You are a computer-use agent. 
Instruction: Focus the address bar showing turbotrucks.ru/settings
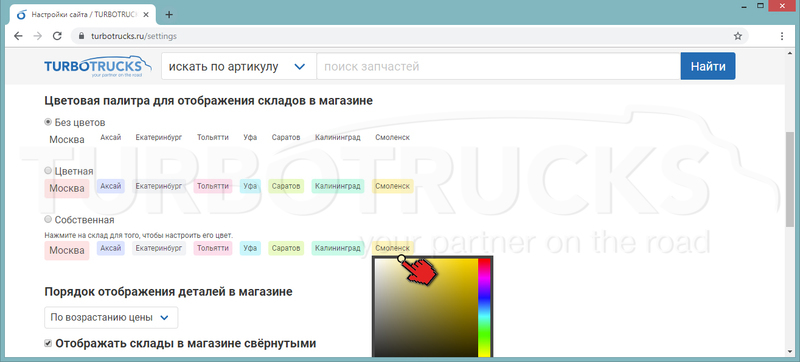coord(408,36)
